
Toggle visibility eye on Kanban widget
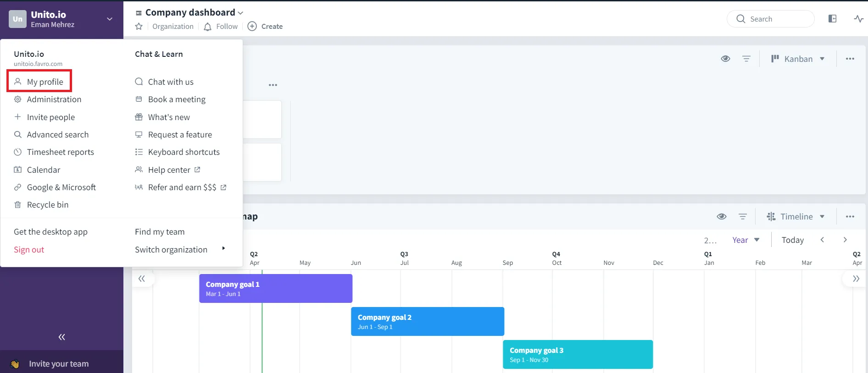725,59
